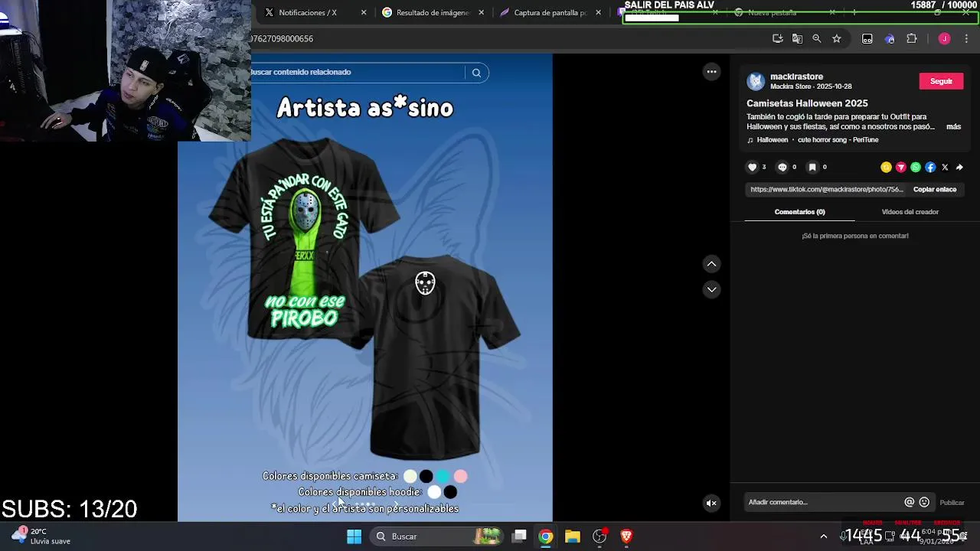Select the black hoodie color swatch

pos(450,492)
